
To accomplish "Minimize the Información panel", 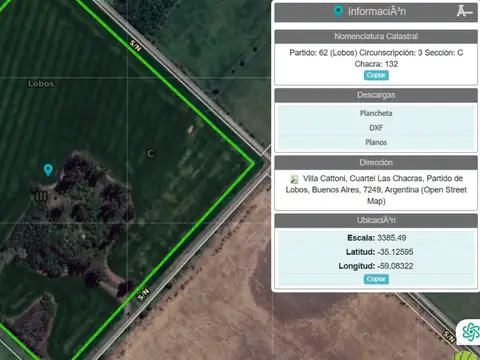I will 465,12.
